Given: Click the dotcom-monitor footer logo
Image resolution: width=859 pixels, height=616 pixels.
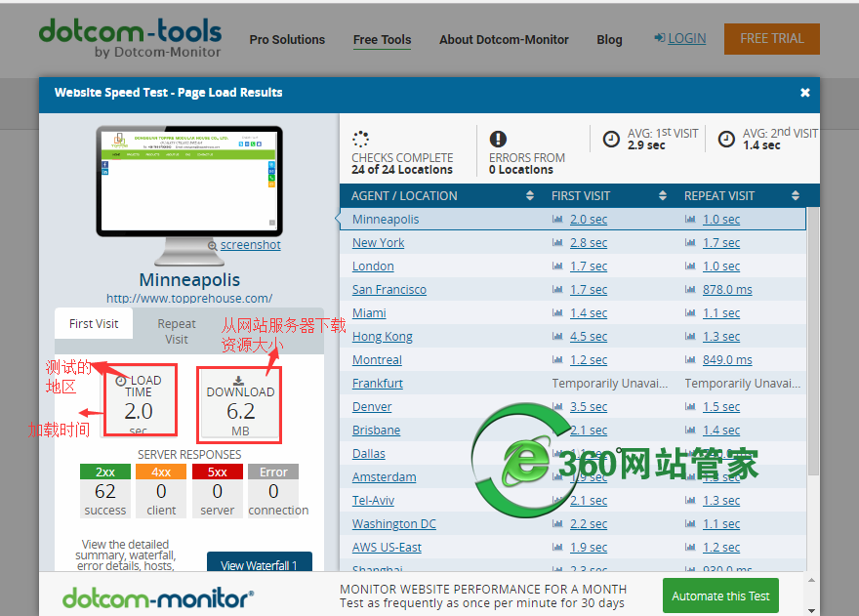Looking at the screenshot, I should pyautogui.click(x=158, y=597).
